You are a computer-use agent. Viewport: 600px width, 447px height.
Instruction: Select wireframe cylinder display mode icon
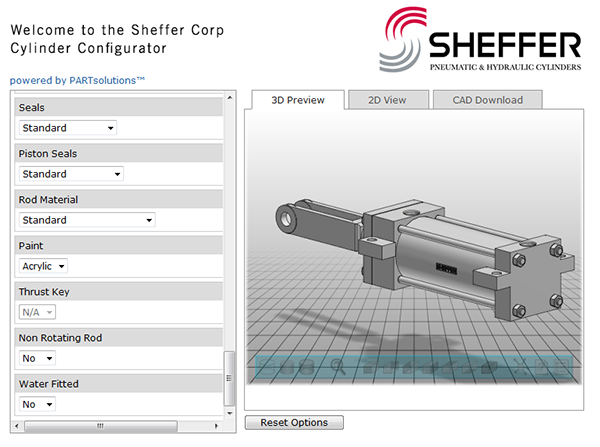coord(267,367)
